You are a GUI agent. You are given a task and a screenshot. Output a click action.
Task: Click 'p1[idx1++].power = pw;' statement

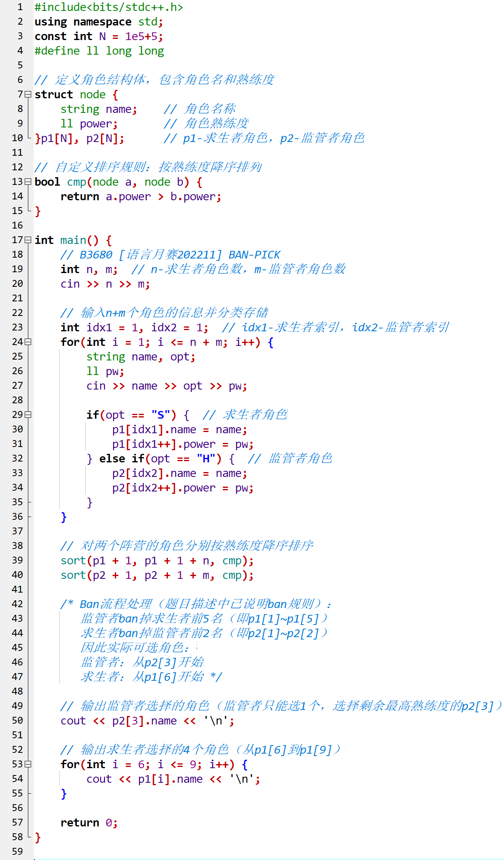(183, 444)
